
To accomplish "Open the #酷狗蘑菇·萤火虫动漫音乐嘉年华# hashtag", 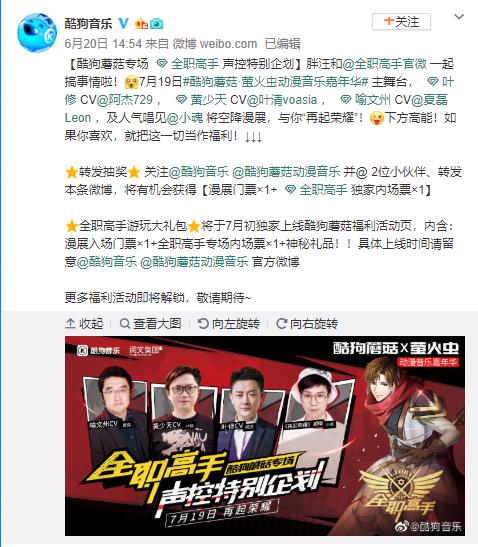I will (276, 82).
